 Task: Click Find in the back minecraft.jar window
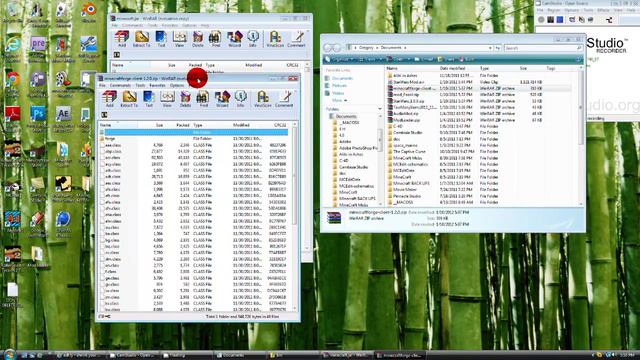tap(216, 39)
